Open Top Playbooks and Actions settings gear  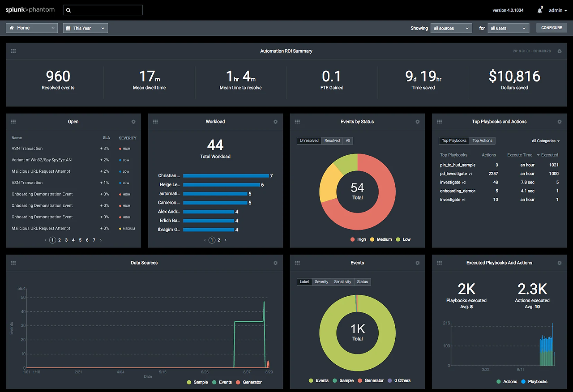(x=559, y=121)
